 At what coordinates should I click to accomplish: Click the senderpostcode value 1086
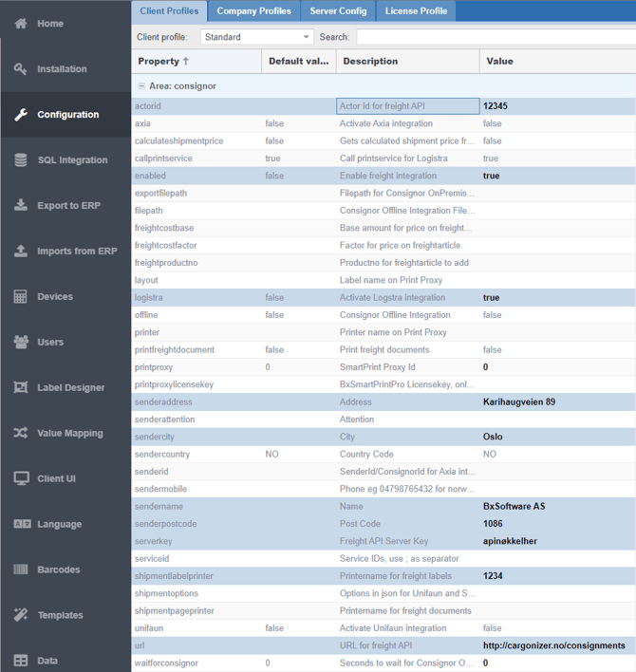coord(493,524)
